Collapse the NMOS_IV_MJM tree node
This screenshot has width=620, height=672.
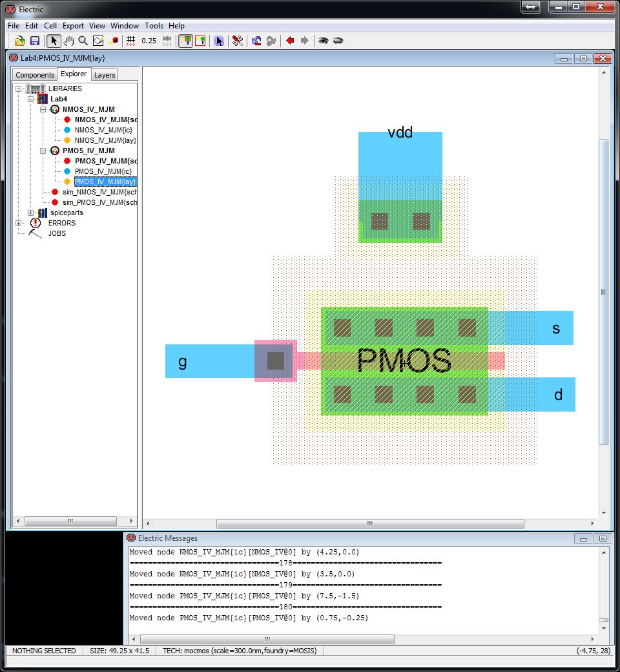[43, 109]
